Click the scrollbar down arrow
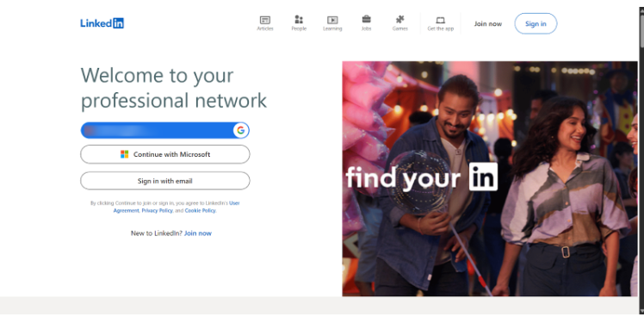The image size is (644, 317). coord(641,311)
